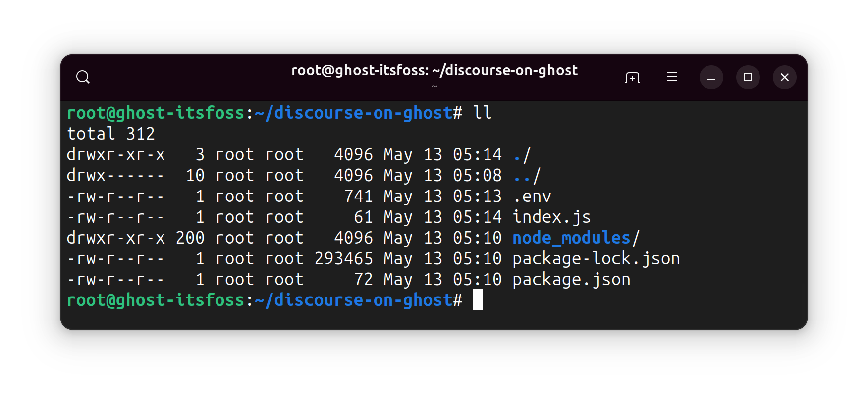Click the package-lock.json file entry

tap(596, 258)
